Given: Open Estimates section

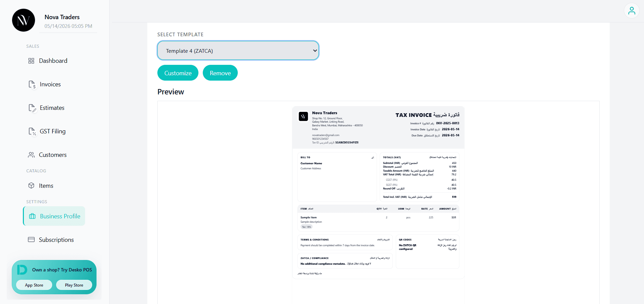Looking at the screenshot, I should tap(52, 108).
